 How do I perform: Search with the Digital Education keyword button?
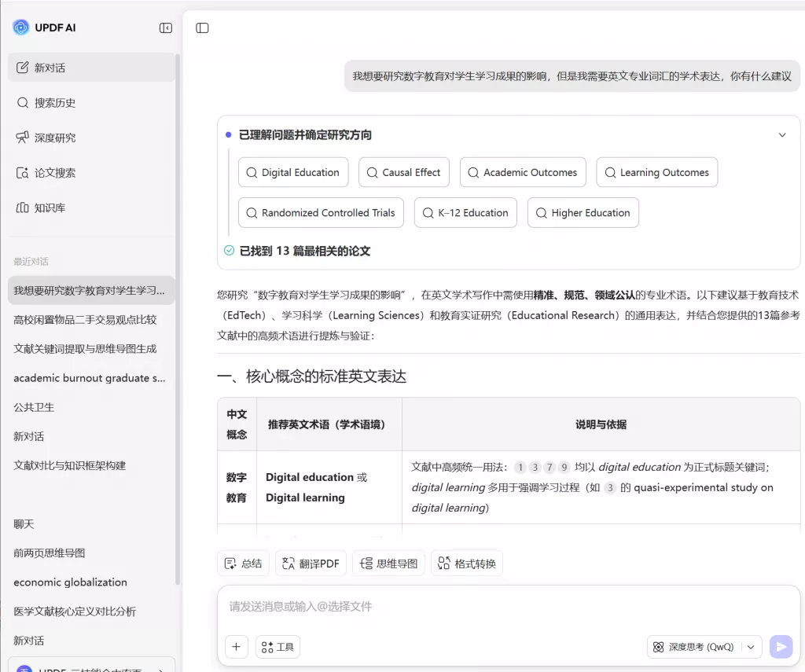pyautogui.click(x=292, y=171)
